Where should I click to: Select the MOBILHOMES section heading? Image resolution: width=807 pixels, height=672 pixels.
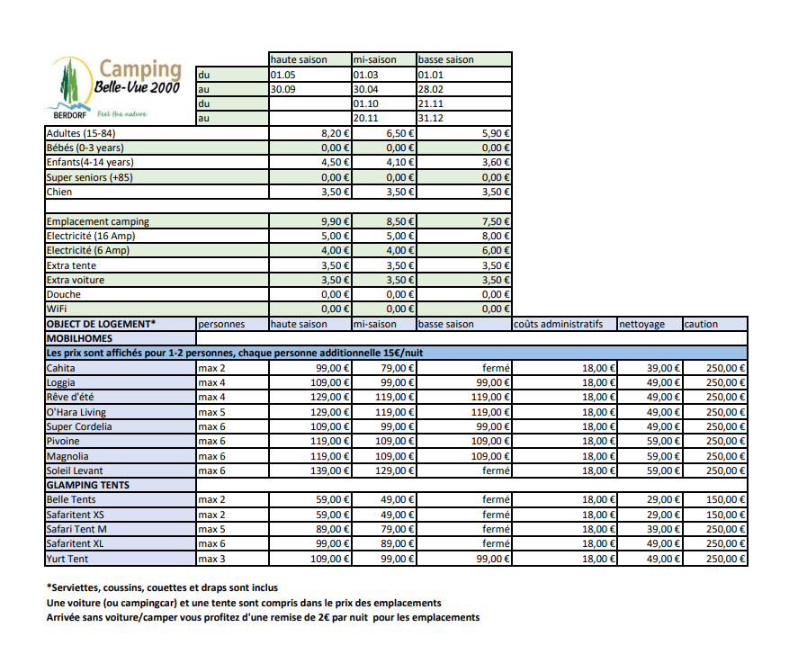80,338
